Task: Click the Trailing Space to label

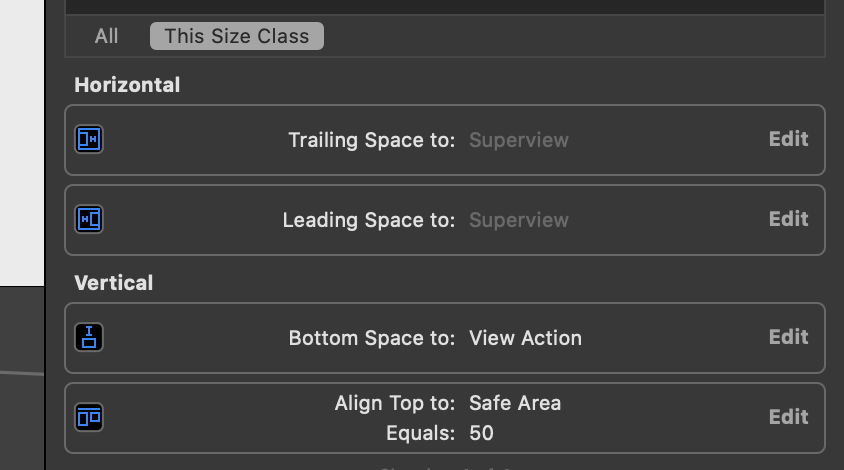Action: 372,140
